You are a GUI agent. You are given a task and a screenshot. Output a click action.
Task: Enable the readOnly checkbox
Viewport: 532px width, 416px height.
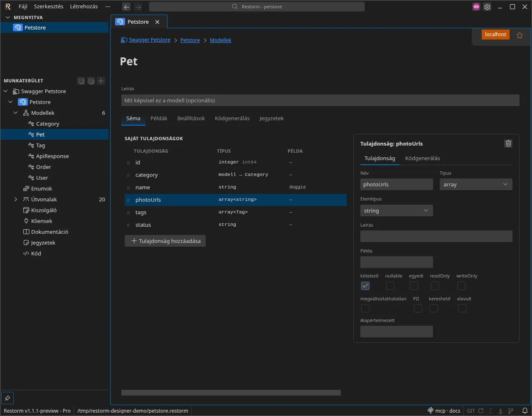[435, 286]
